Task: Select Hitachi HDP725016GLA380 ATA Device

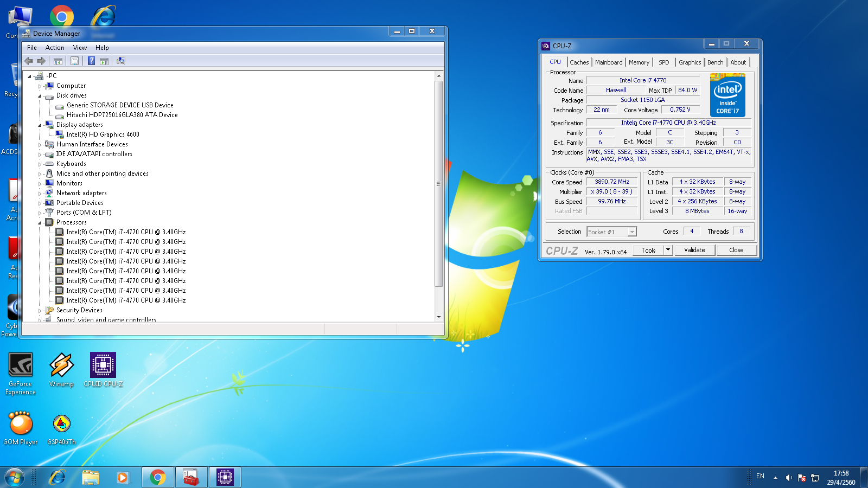Action: pyautogui.click(x=122, y=115)
